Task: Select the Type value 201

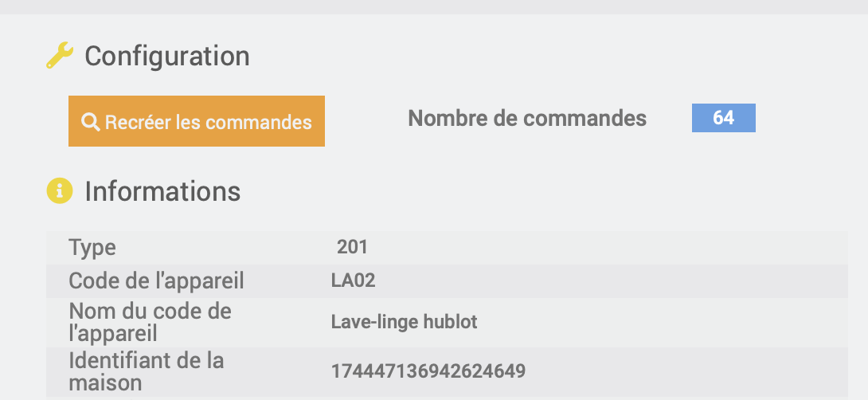Action: click(352, 247)
